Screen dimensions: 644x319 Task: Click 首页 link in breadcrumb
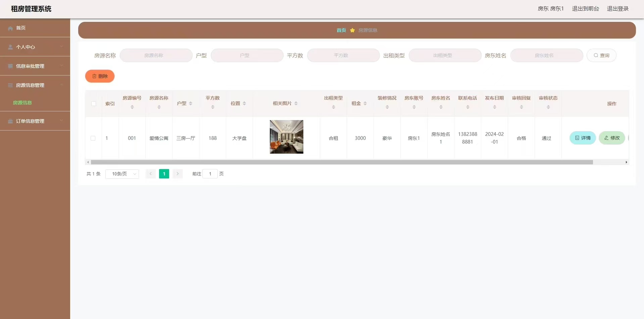point(341,30)
